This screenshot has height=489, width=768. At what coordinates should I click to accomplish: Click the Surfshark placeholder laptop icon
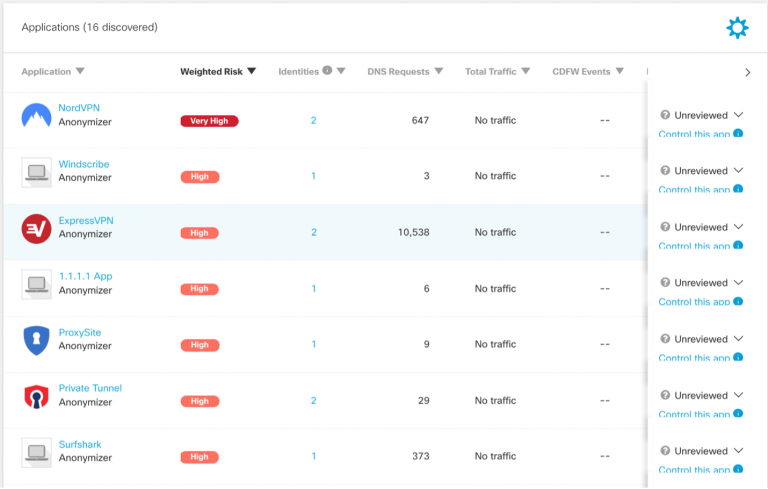[x=36, y=453]
